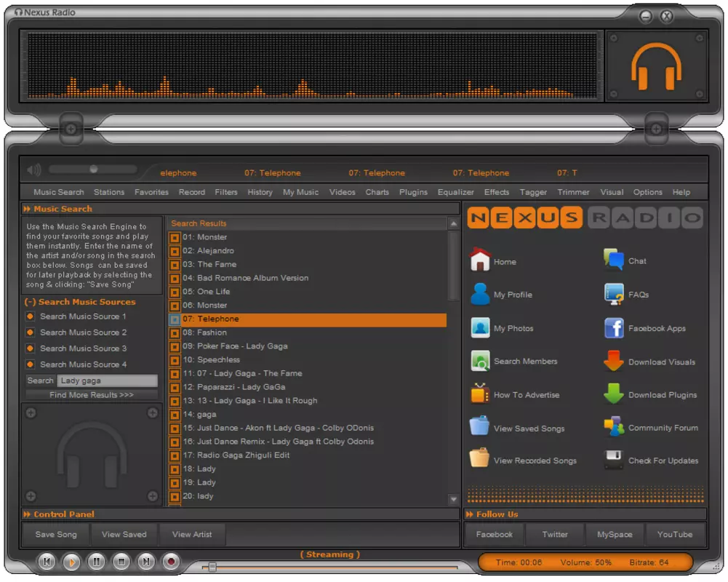The image size is (728, 582).
Task: Pause playback with the pause button
Action: click(x=96, y=562)
